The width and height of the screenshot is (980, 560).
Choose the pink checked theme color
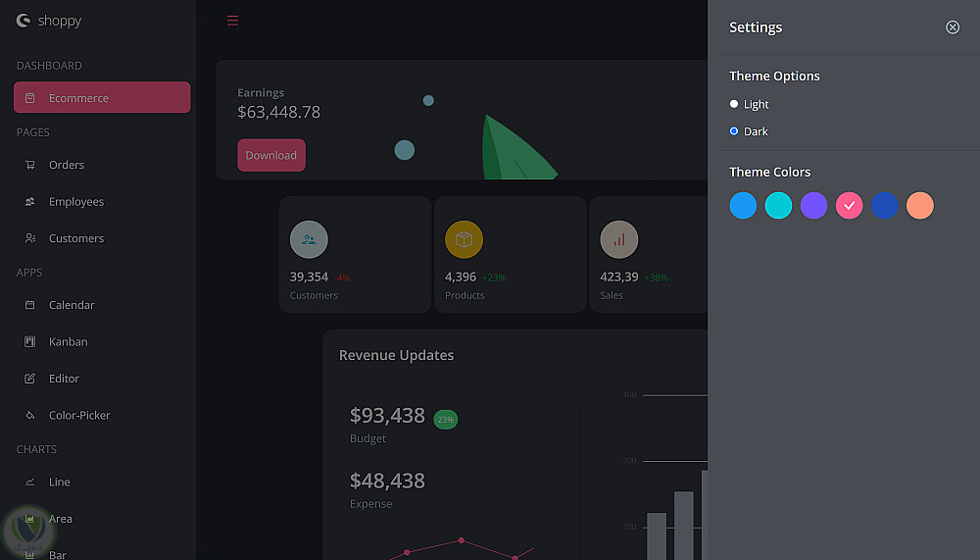tap(849, 205)
